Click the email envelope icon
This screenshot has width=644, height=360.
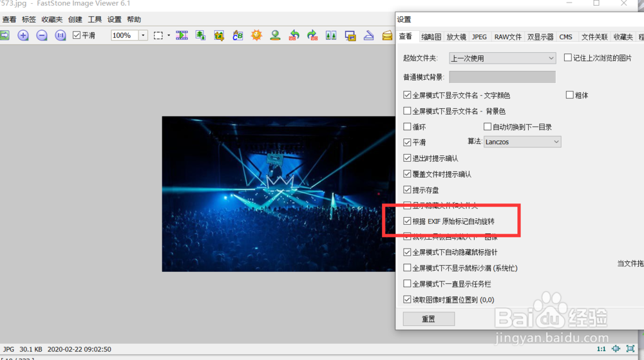(387, 35)
